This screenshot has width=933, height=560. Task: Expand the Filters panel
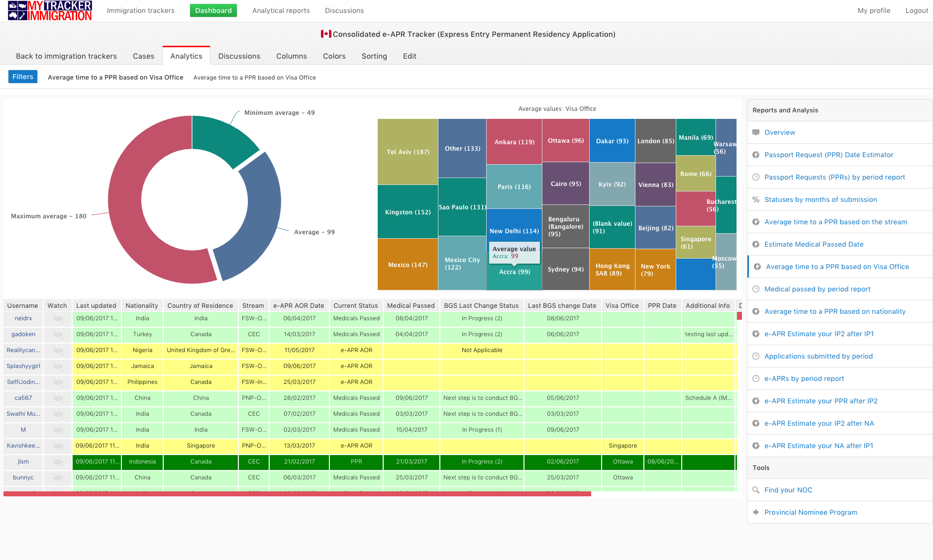tap(23, 77)
